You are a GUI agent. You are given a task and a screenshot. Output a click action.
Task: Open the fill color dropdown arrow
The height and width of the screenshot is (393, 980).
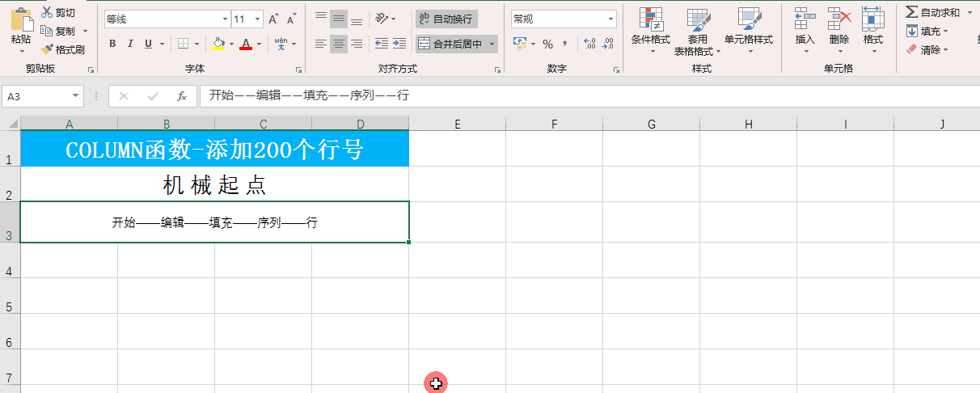(x=231, y=44)
